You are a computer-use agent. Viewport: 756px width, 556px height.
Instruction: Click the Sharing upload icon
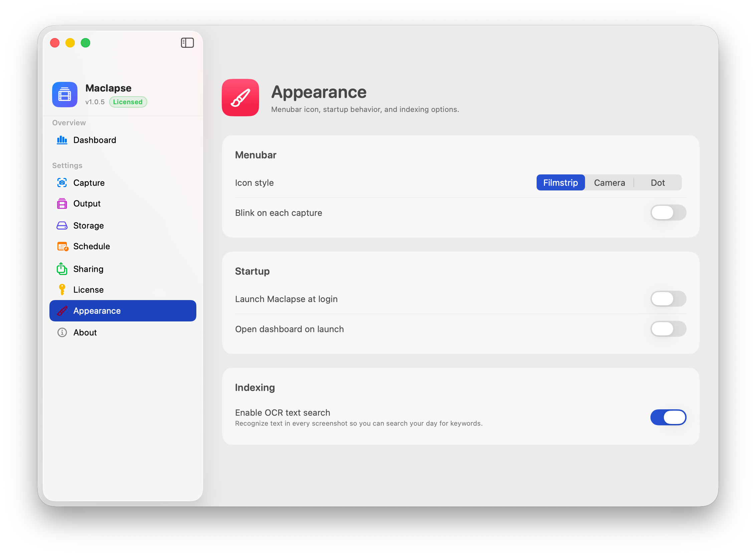[62, 269]
